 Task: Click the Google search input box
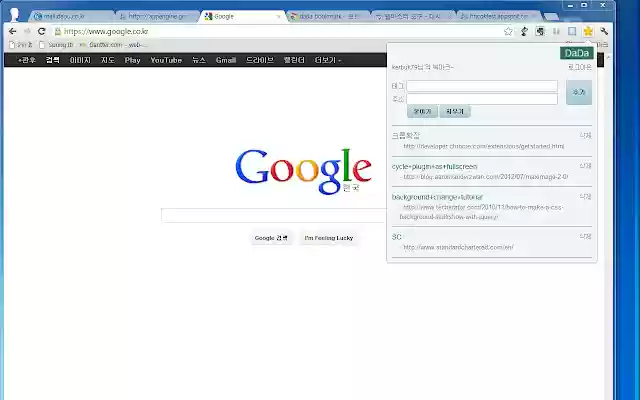(273, 216)
